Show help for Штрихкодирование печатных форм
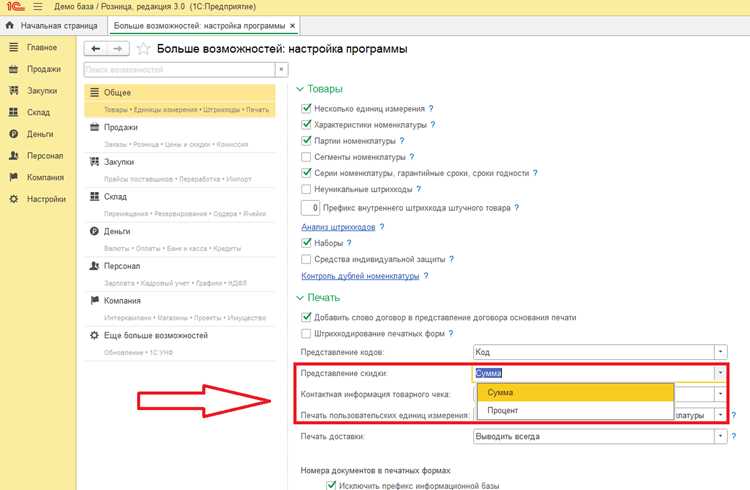This screenshot has height=490, width=750. 451,333
